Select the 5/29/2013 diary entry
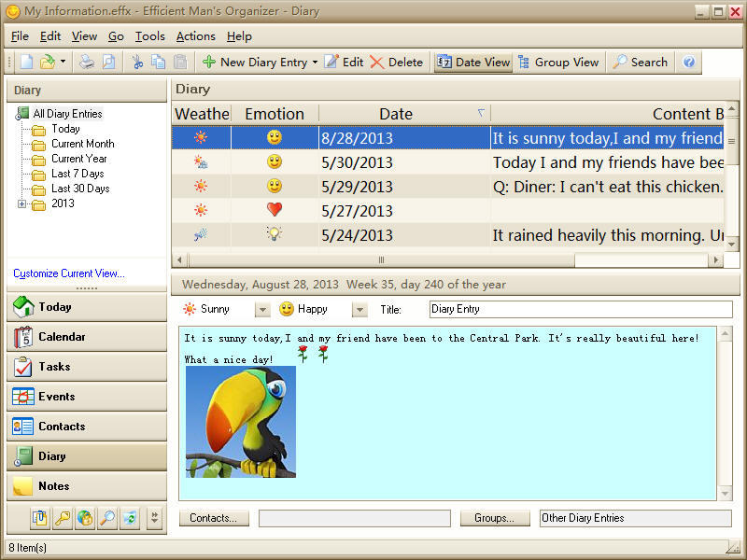747x560 pixels. [448, 187]
